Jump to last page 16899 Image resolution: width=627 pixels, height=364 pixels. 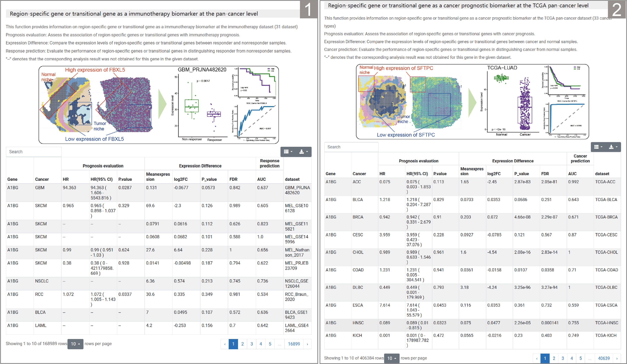pos(294,344)
